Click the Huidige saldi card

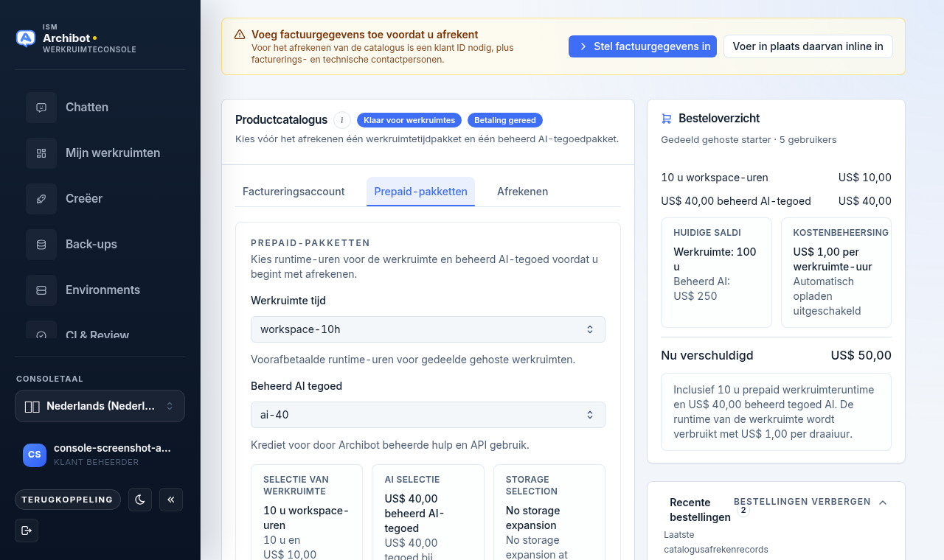point(716,272)
